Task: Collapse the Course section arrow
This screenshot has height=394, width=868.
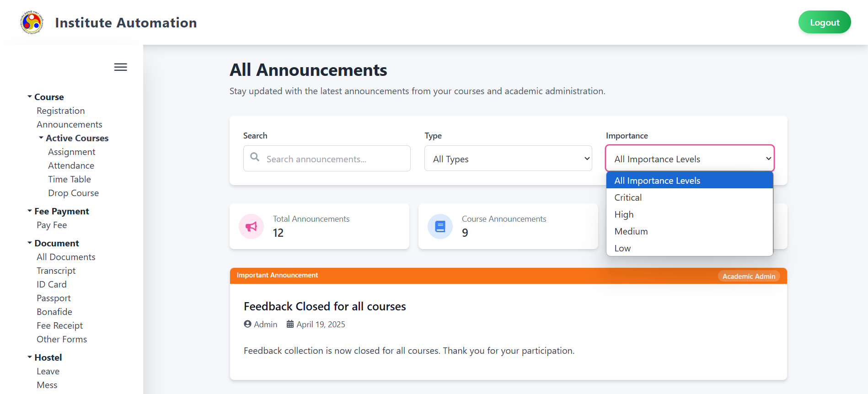Action: [x=30, y=96]
